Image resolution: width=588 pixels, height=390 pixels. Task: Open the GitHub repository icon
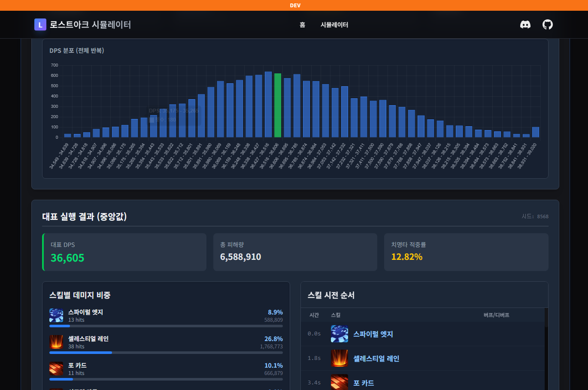[x=548, y=24]
